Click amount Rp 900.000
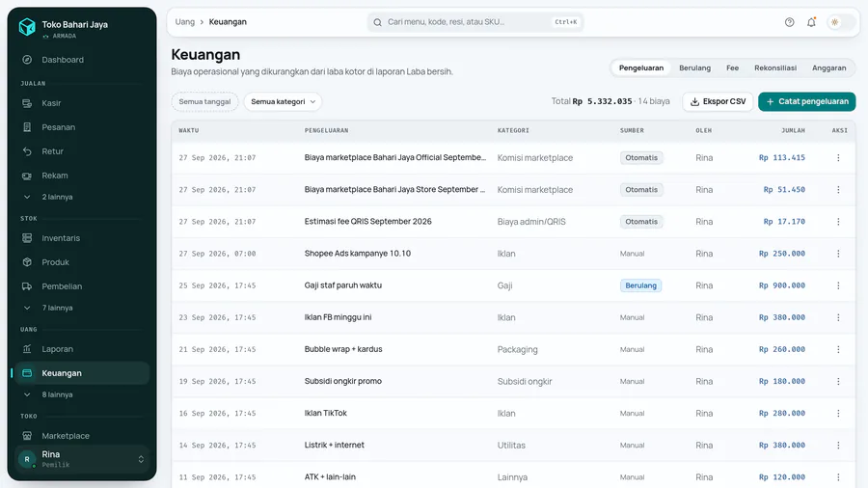Screen dimensions: 868x488 [x=781, y=285]
